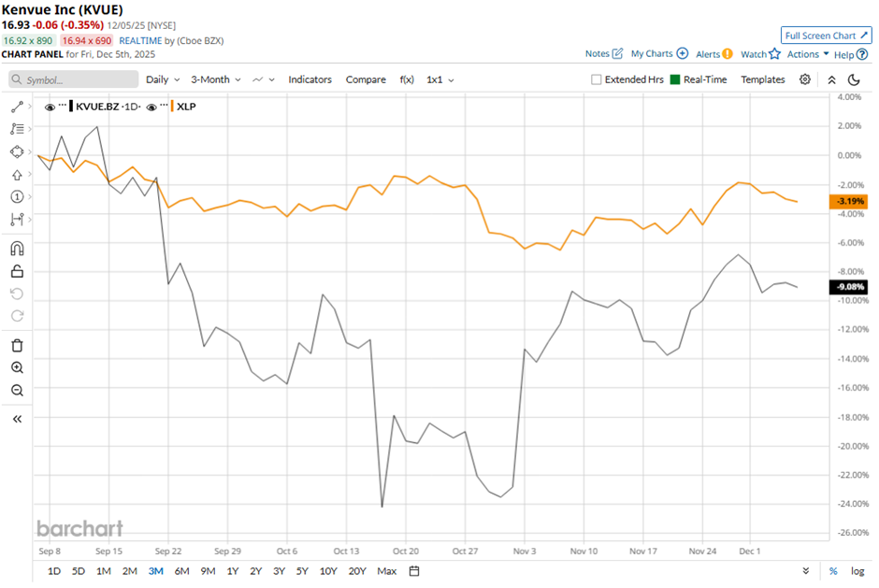879x588 pixels.
Task: Delete drawings with the trash icon
Action: pyautogui.click(x=17, y=345)
